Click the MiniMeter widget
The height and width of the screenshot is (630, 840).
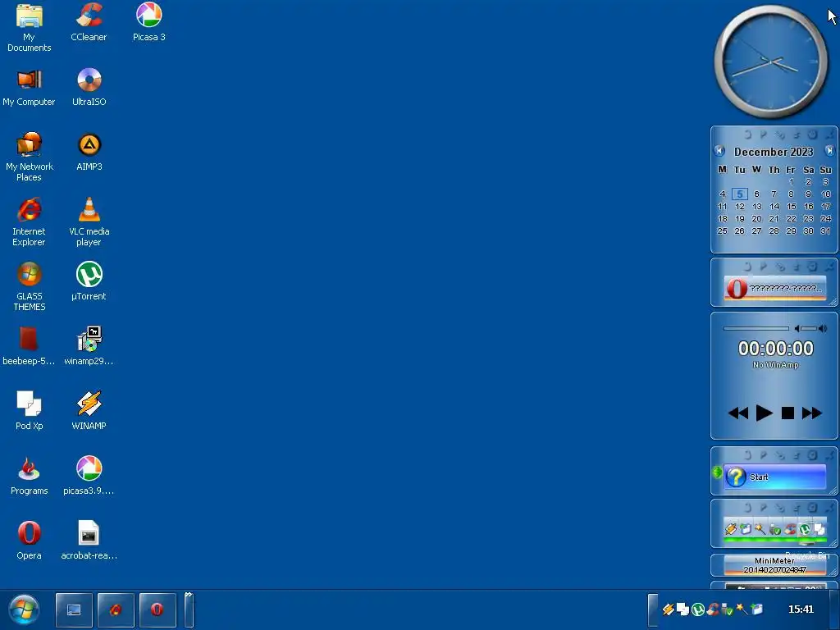pos(774,565)
